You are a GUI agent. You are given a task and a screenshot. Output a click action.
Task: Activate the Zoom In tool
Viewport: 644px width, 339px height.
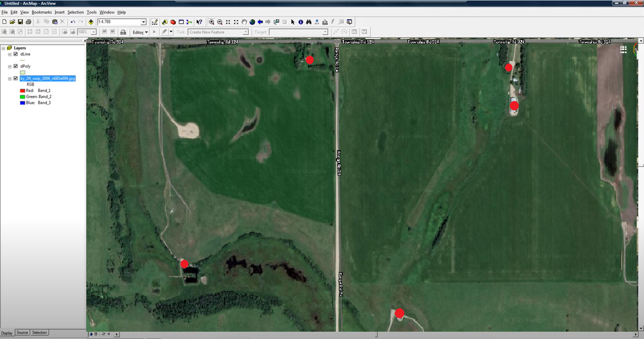(x=212, y=22)
